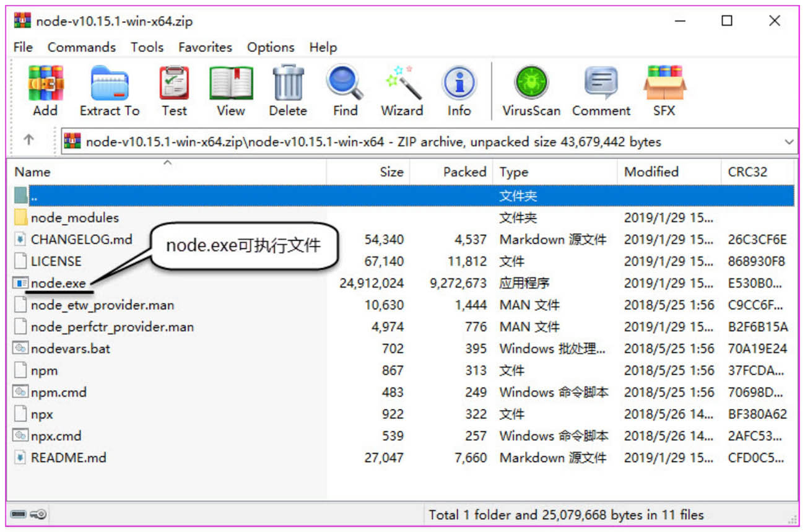Go up one folder level arrow
This screenshot has height=532, width=805.
(x=28, y=140)
